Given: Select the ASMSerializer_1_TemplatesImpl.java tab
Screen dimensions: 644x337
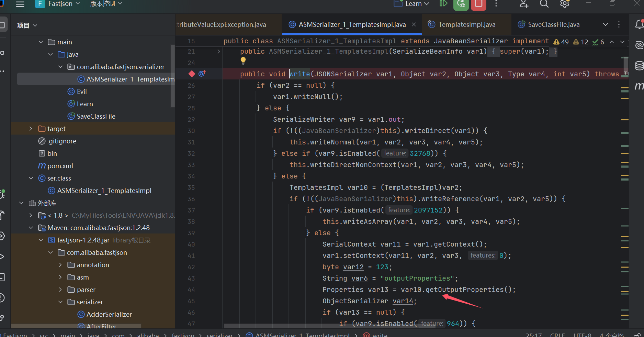Looking at the screenshot, I should tap(352, 24).
